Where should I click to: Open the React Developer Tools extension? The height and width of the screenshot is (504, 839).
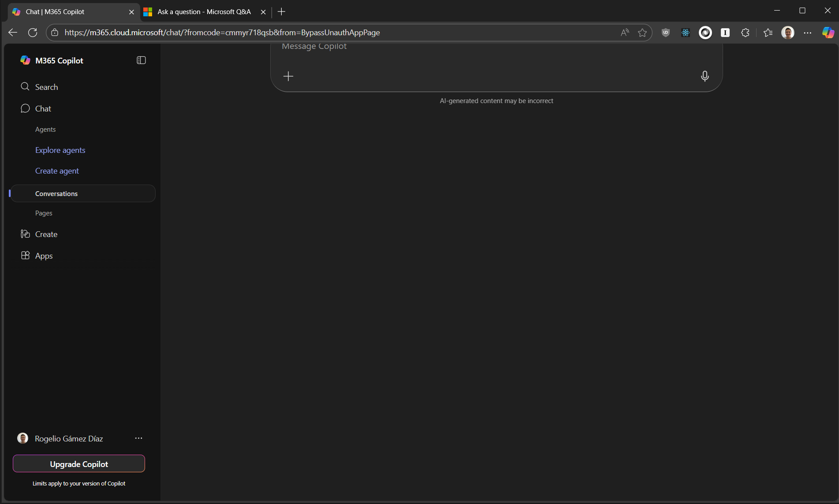pos(686,33)
